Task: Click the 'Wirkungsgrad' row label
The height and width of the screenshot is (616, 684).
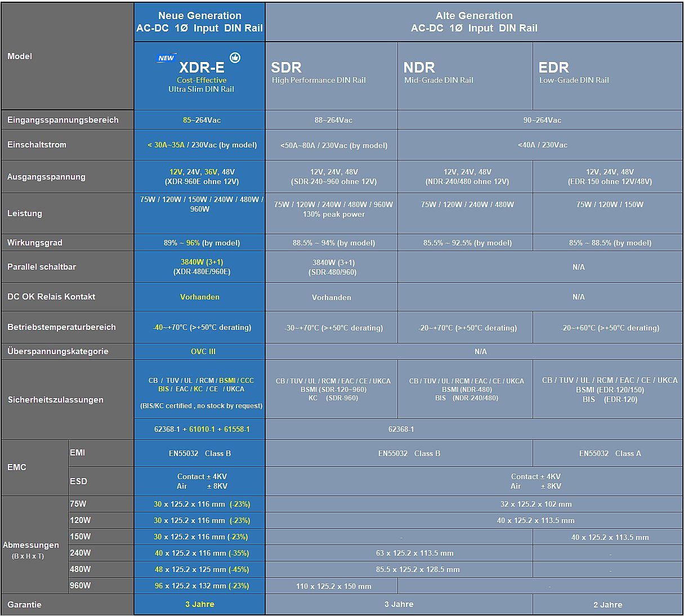Action: tap(35, 243)
